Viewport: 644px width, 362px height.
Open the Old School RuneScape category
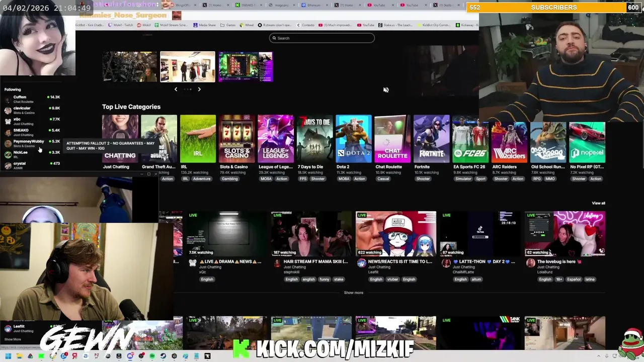[548, 142]
